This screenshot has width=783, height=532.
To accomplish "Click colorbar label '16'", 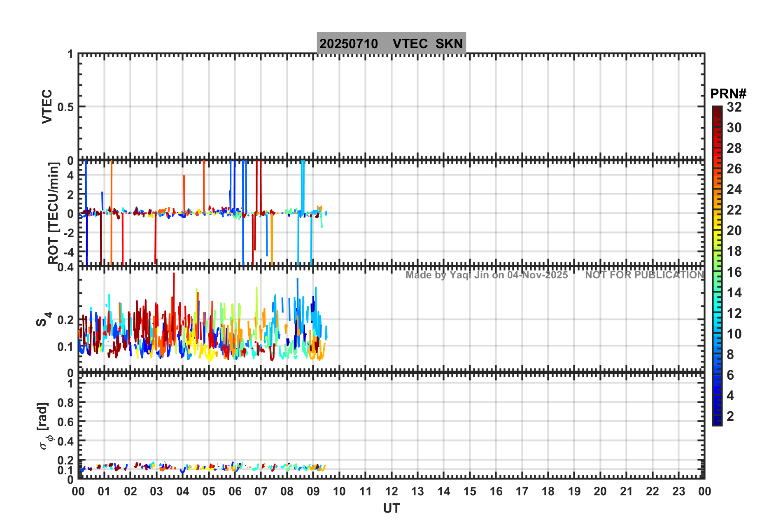I will (x=734, y=272).
